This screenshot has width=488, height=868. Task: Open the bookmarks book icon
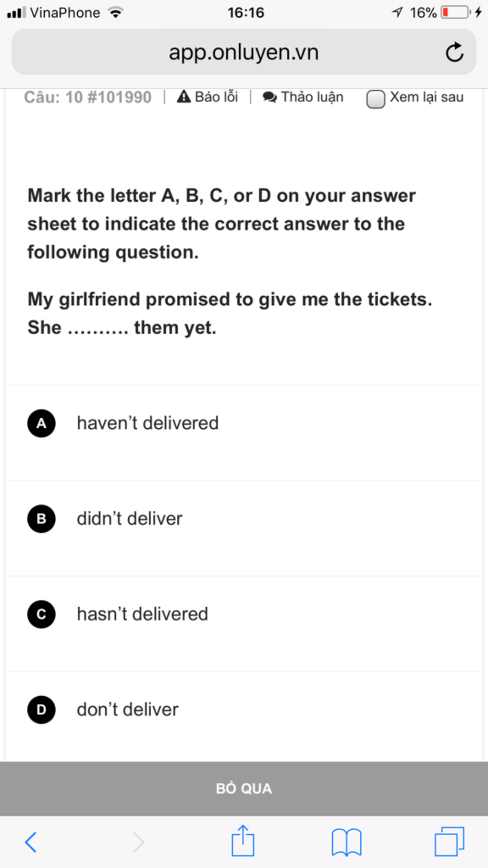[x=346, y=842]
